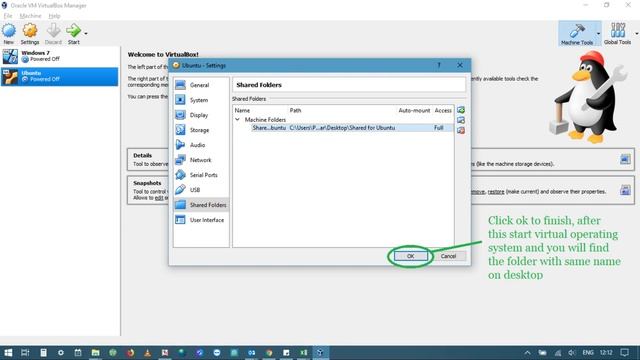The width and height of the screenshot is (640, 360).
Task: Click the volume tray icon
Action: click(572, 353)
